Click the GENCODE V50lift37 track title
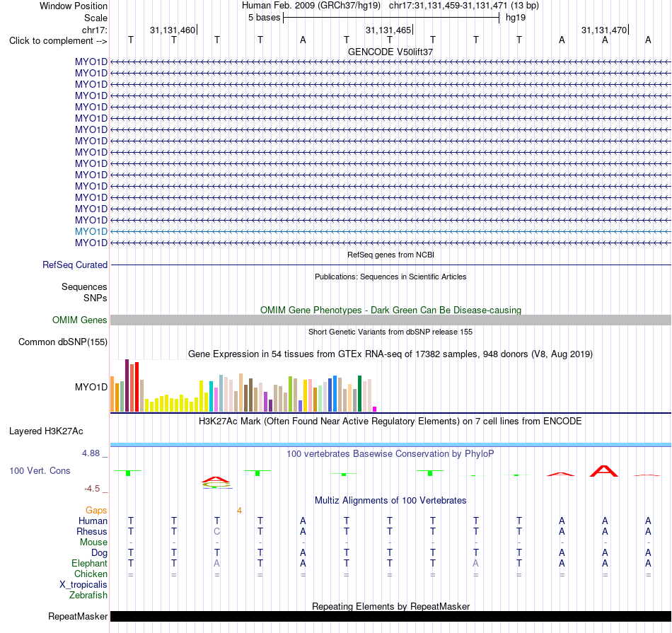 pos(390,52)
